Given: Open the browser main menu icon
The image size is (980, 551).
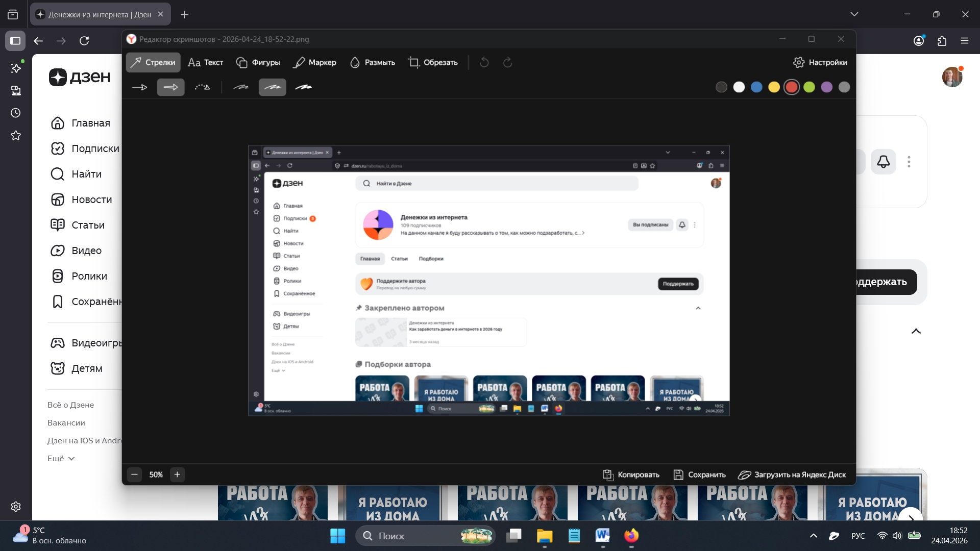Looking at the screenshot, I should [965, 41].
